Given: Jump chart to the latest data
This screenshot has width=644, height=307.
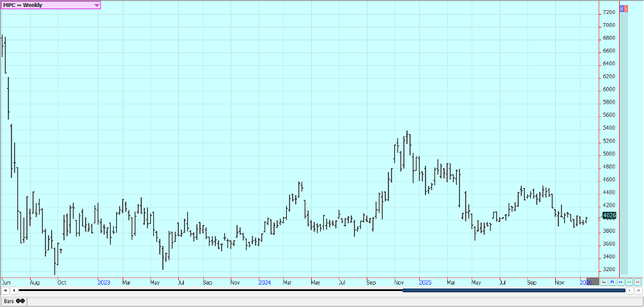Looking at the screenshot, I should pyautogui.click(x=638, y=290).
